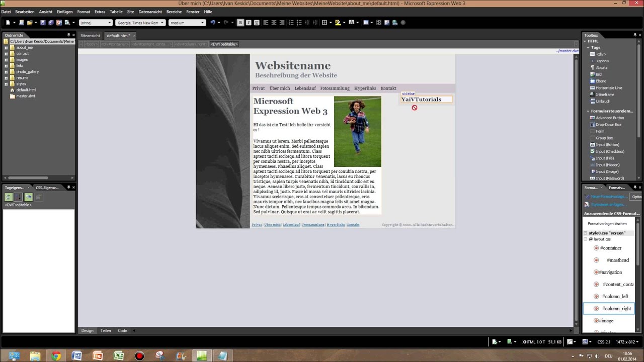
Task: Open the font size dropdown medium
Action: (187, 23)
